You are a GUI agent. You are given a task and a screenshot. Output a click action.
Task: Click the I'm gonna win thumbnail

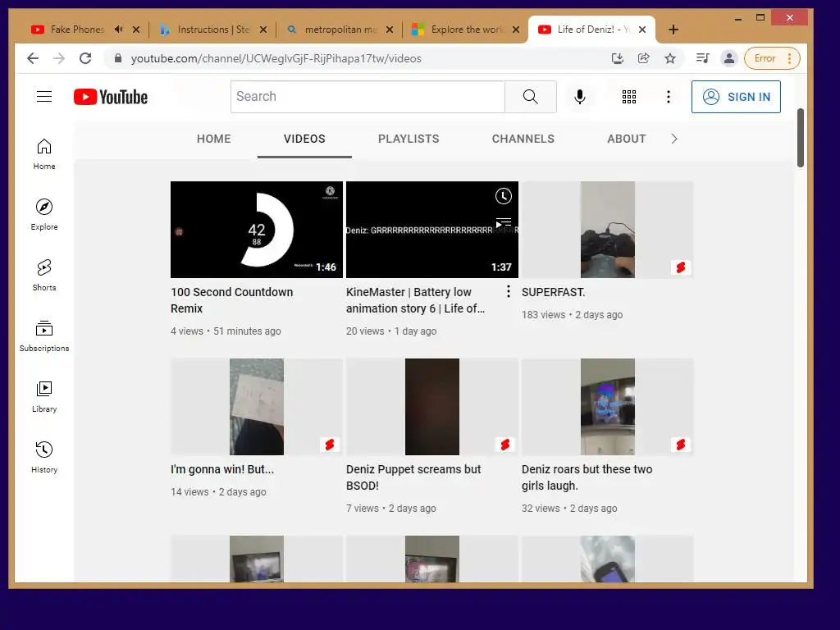(x=257, y=407)
